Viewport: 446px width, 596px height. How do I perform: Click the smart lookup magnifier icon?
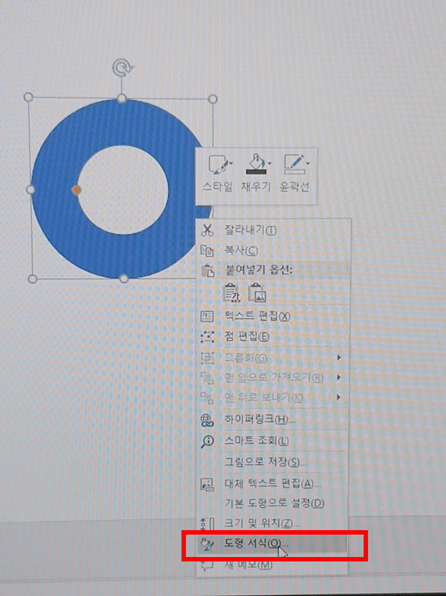point(207,441)
